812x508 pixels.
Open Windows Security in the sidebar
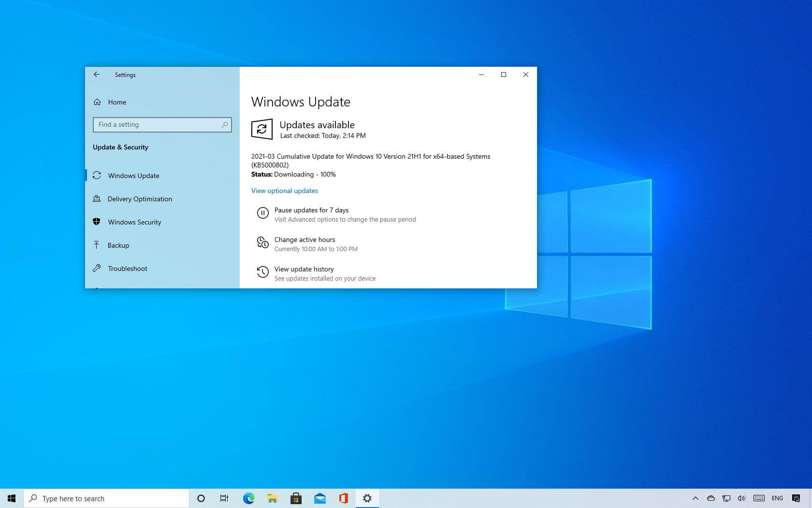162,222
